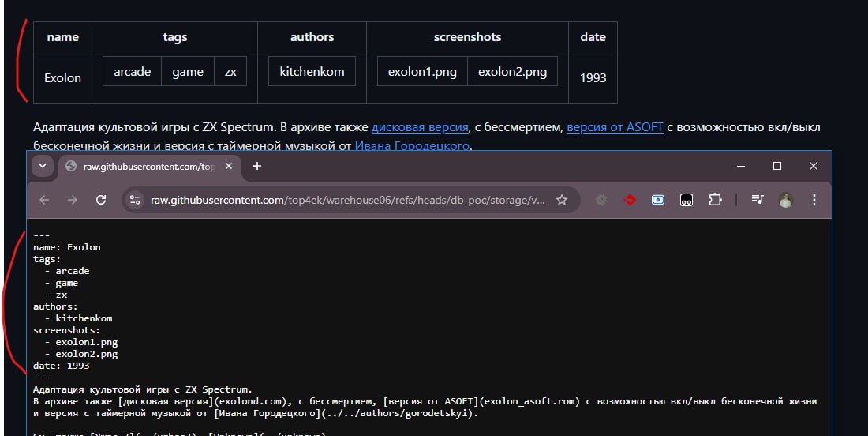
Task: Click the browser back arrow
Action: point(44,200)
